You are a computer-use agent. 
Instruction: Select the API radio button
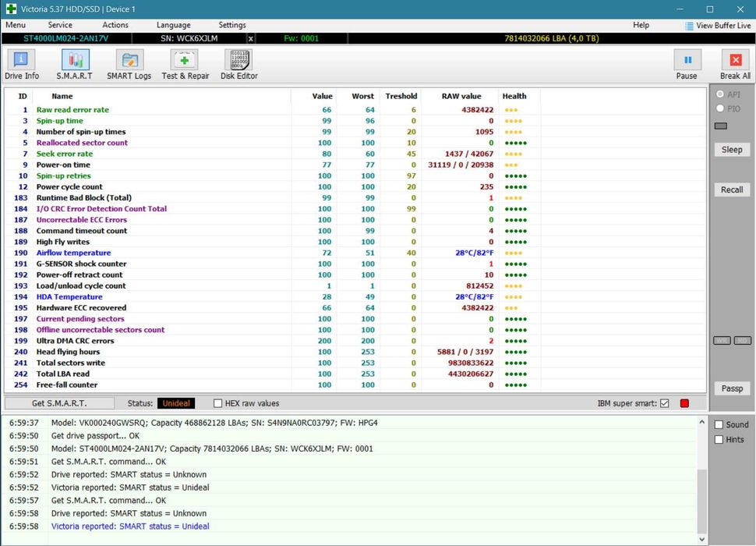(720, 94)
